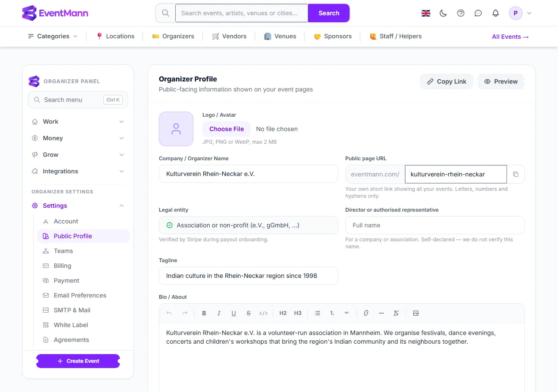Insert a blockquote in the bio
This screenshot has width=558, height=392.
click(x=347, y=313)
